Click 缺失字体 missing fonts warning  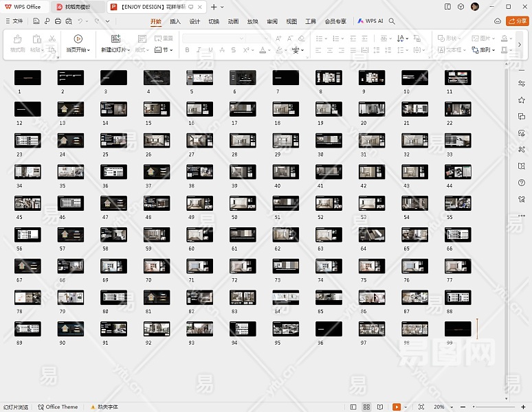[x=107, y=407]
